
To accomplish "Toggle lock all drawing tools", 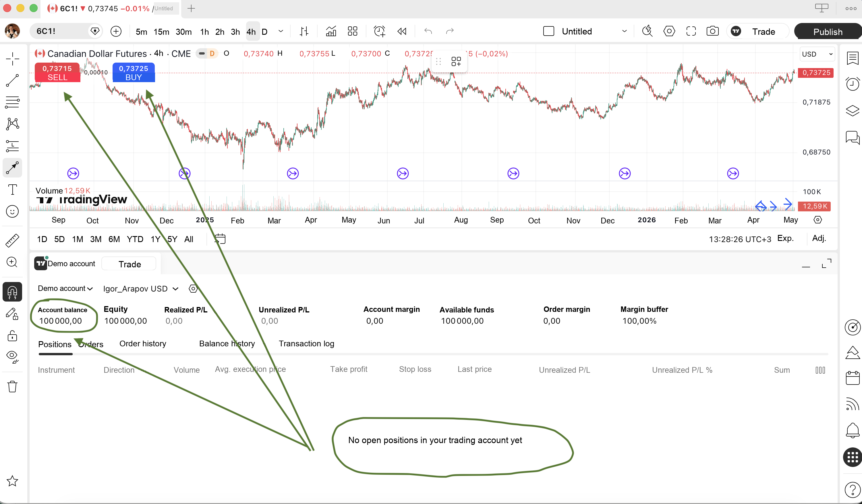I will [13, 336].
